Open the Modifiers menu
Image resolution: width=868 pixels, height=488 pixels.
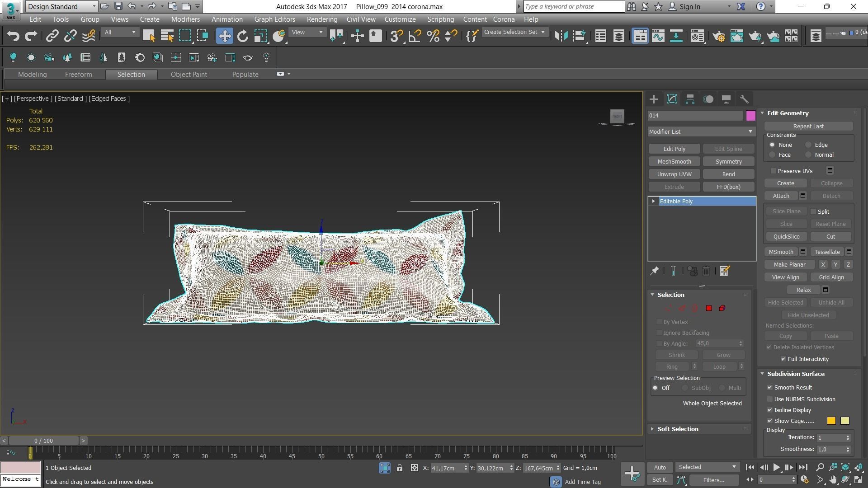(185, 19)
